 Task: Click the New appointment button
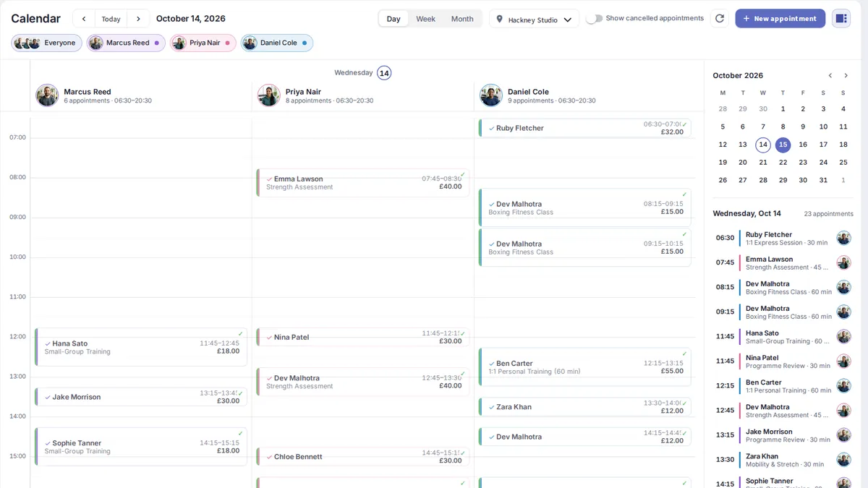click(x=780, y=19)
